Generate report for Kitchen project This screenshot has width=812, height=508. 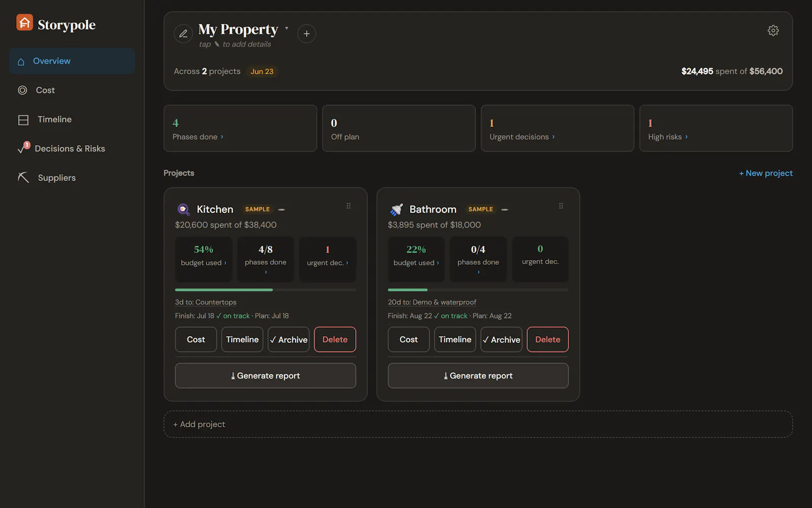click(x=265, y=376)
